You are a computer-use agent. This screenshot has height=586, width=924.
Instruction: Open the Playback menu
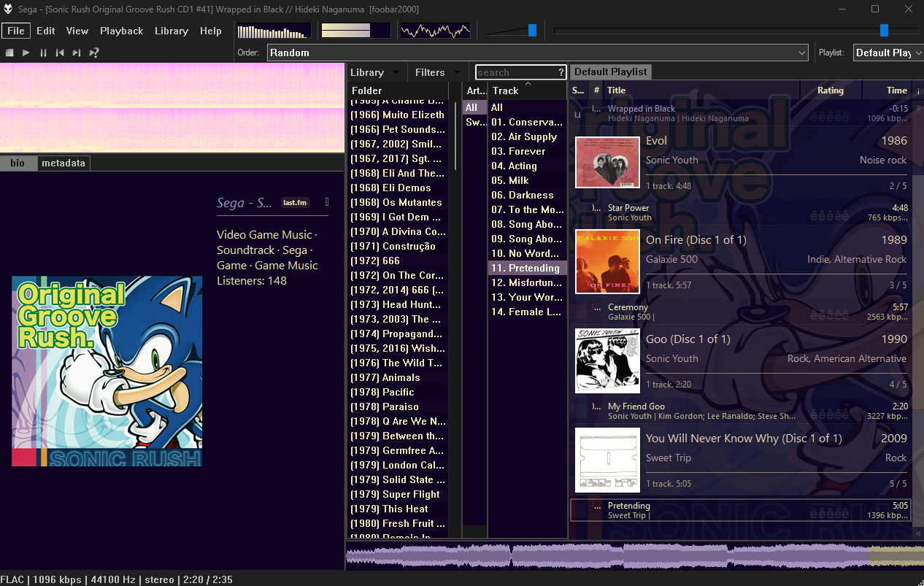(x=122, y=31)
